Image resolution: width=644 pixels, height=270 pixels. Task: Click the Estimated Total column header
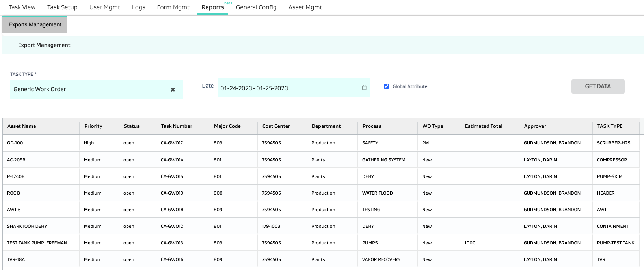pos(484,126)
